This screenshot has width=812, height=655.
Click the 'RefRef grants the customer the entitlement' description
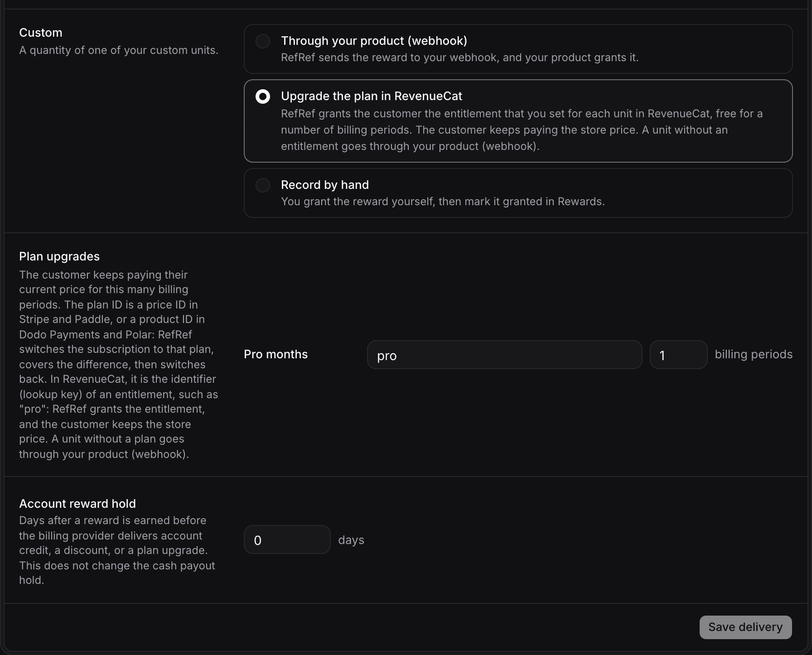point(522,130)
